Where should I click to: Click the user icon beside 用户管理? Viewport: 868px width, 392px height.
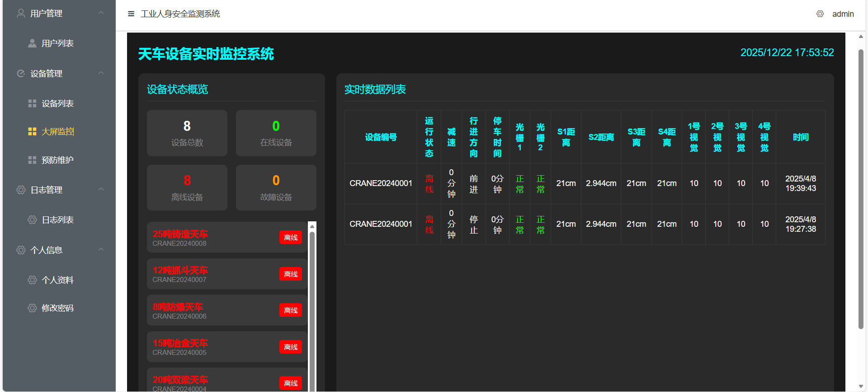pyautogui.click(x=21, y=13)
